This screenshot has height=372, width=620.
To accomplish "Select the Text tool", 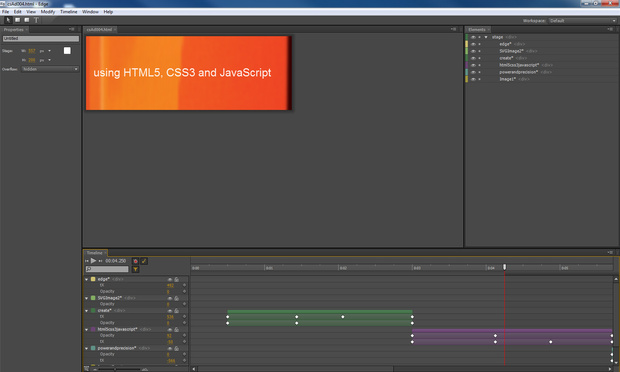I will [36, 20].
